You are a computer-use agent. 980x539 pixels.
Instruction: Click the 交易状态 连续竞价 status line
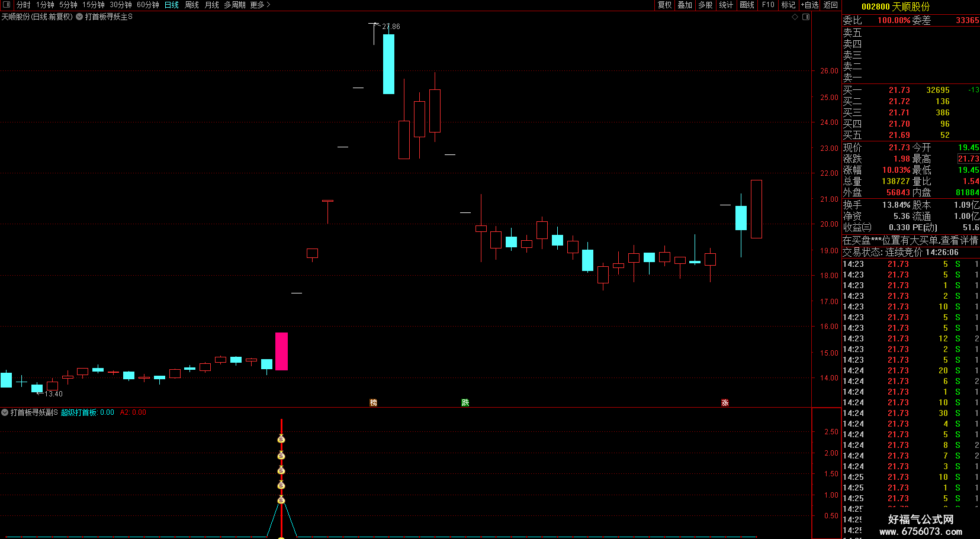901,252
